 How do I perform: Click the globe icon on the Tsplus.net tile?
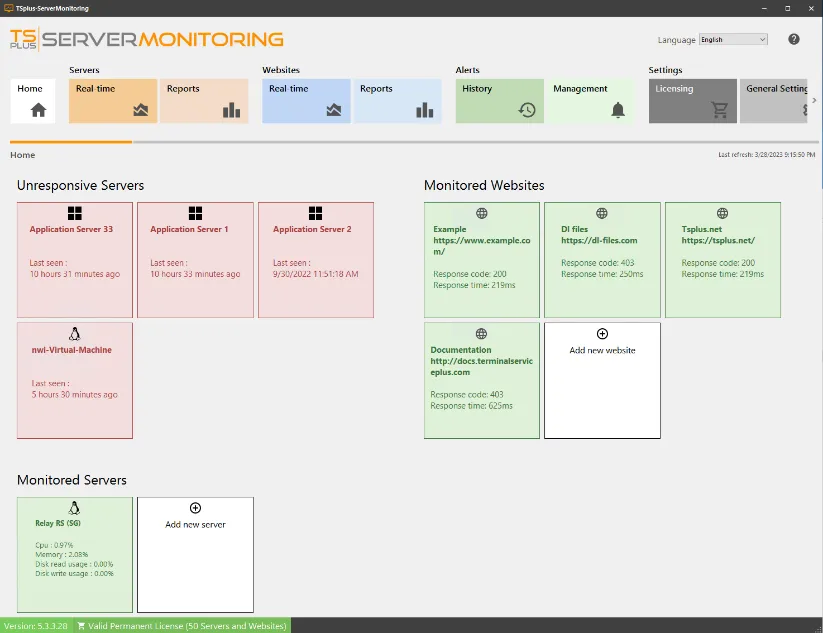[x=722, y=213]
